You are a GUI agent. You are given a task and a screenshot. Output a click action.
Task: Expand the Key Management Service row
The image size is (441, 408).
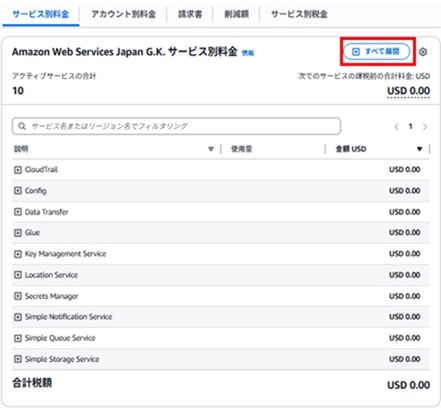[18, 254]
